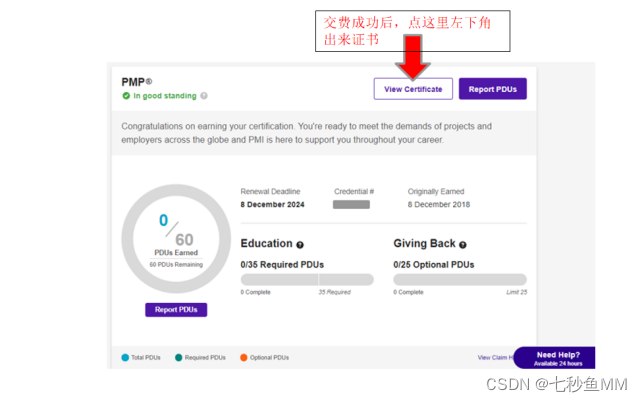Click the green good standing checkmark
Screen dimensions: 642x402
126,96
